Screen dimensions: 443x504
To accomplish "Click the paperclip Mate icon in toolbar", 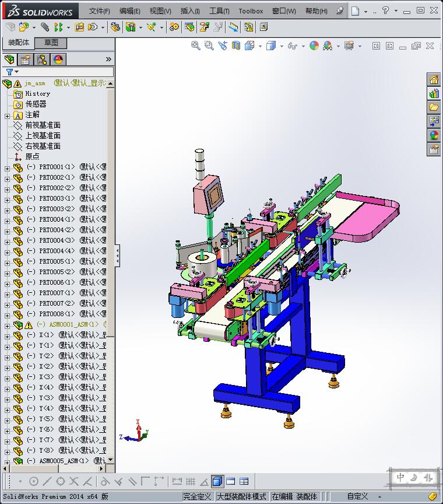I will pos(45,27).
